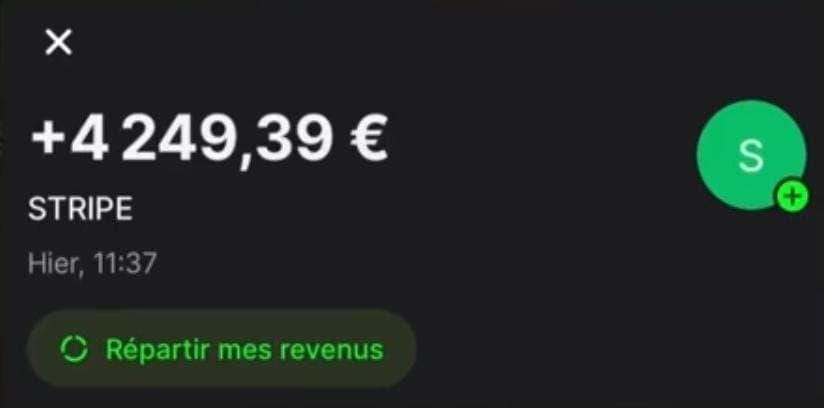
Task: Click the 11:37 time of the transaction
Action: [x=125, y=263]
